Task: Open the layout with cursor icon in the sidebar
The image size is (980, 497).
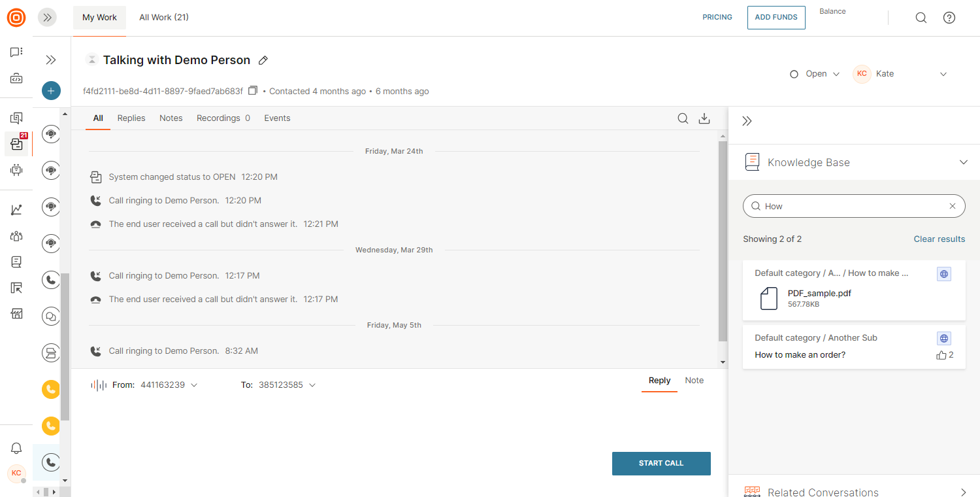Action: click(x=16, y=288)
